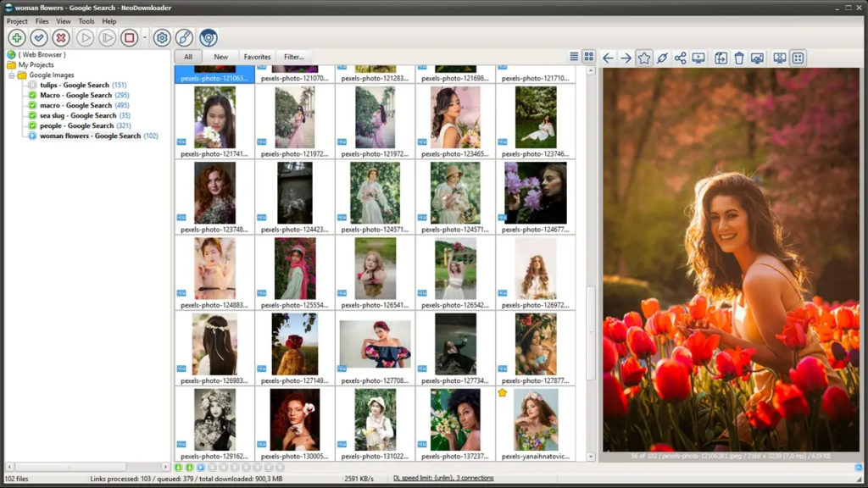Click the forward arrow navigation button
The width and height of the screenshot is (868, 488).
pos(626,58)
